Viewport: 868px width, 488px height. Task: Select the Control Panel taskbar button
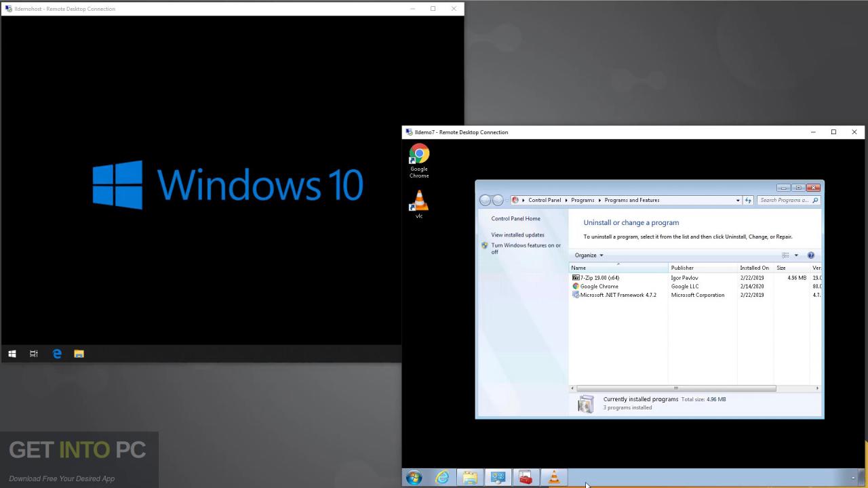point(498,478)
